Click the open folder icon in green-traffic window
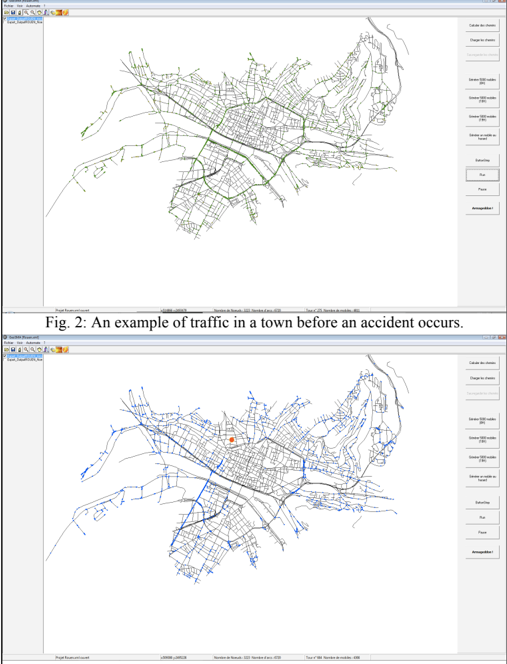The image size is (507, 664). click(6, 13)
